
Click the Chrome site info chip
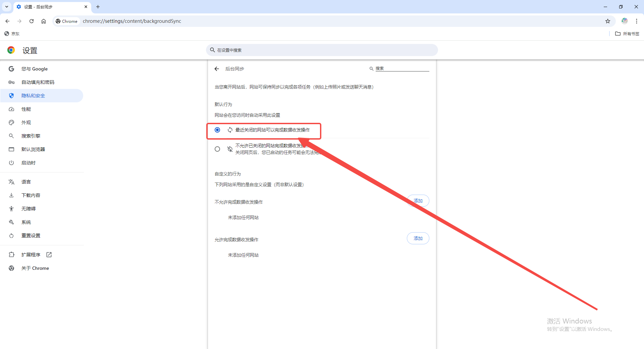[x=67, y=21]
